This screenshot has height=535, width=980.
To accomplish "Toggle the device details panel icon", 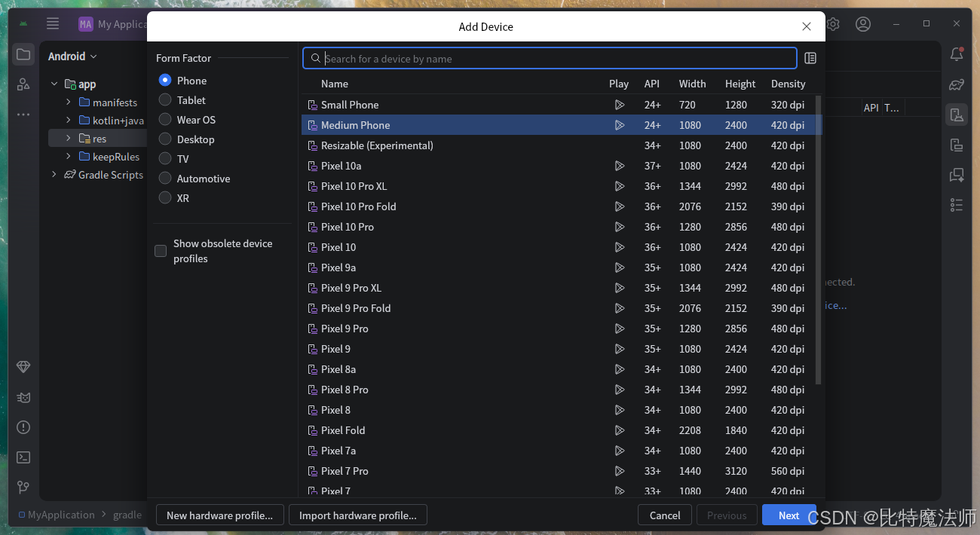I will point(810,58).
